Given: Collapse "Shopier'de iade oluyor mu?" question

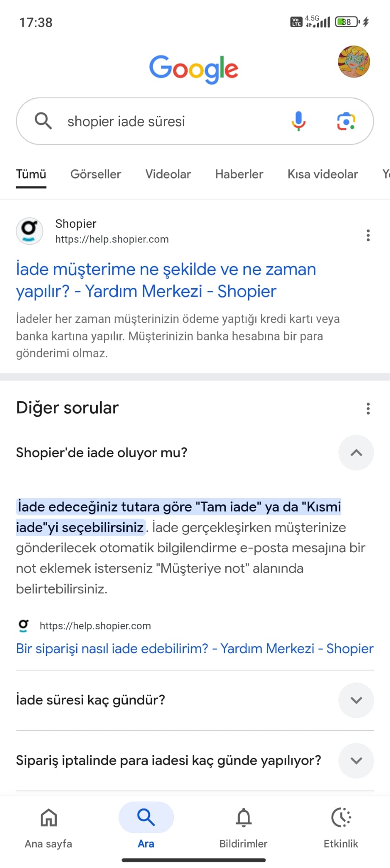Looking at the screenshot, I should pos(356,453).
